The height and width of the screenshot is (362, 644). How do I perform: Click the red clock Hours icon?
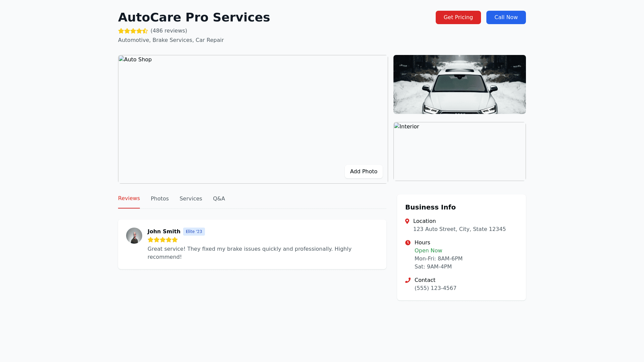[408, 243]
